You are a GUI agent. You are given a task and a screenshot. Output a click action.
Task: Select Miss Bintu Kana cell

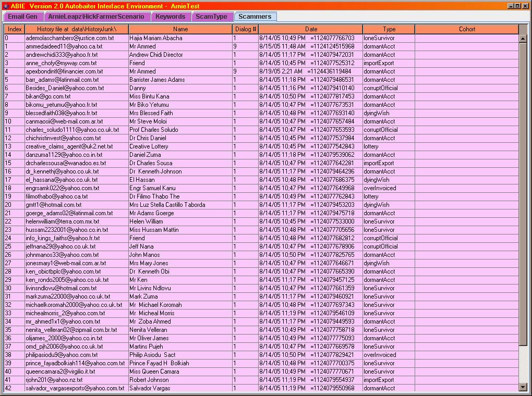(x=180, y=96)
